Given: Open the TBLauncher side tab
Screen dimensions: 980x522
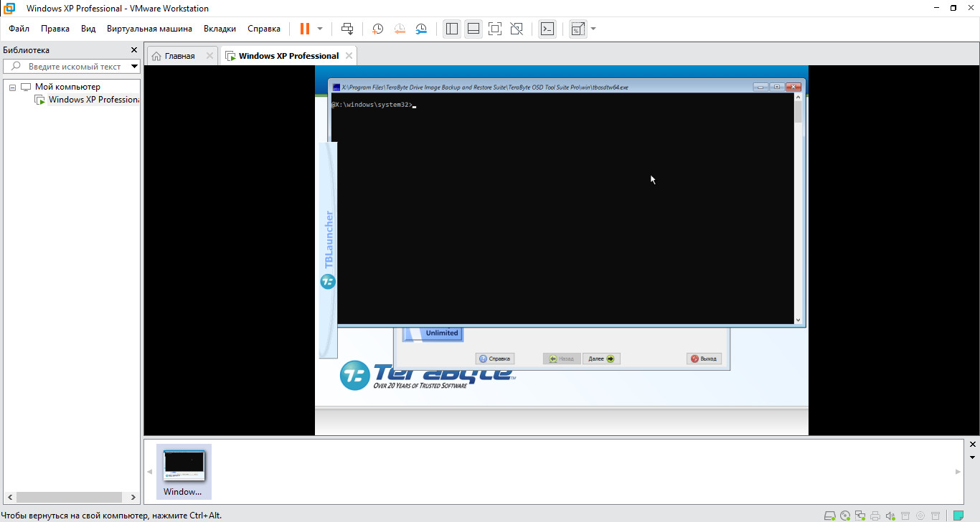Looking at the screenshot, I should 328,250.
